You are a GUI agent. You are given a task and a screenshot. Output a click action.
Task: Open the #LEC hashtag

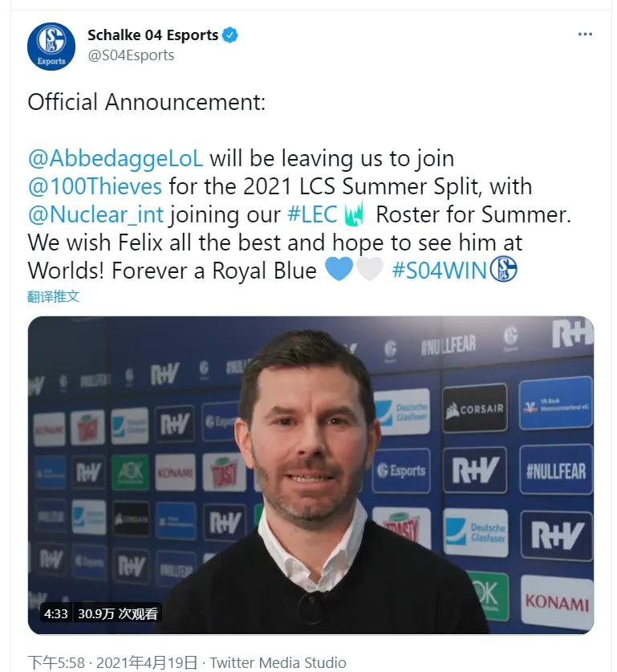coord(313,214)
